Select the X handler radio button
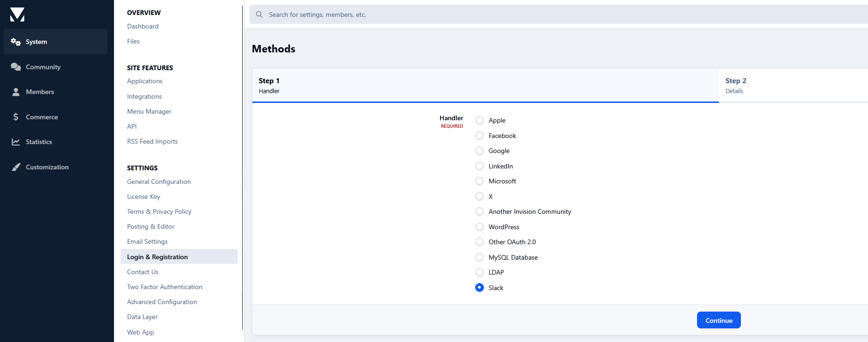 click(479, 196)
